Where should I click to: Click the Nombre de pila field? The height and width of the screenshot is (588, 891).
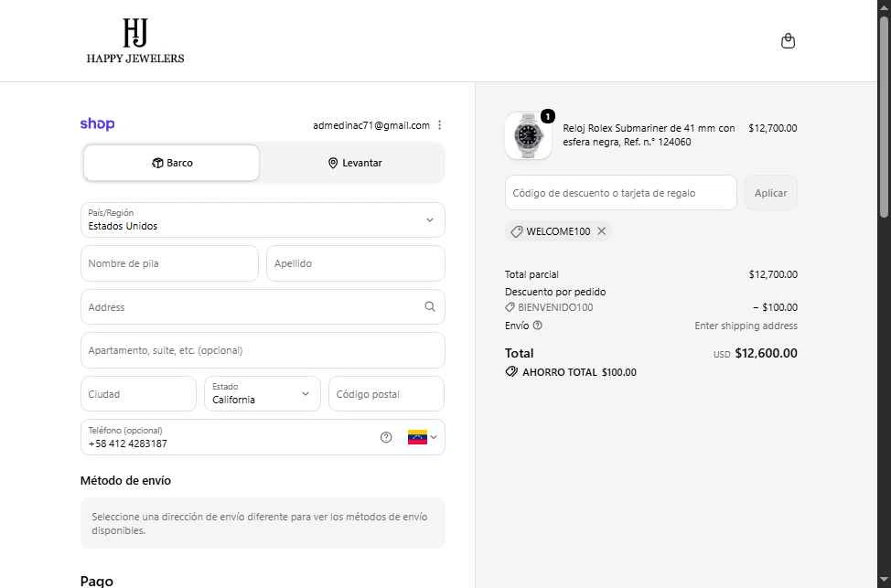[169, 263]
